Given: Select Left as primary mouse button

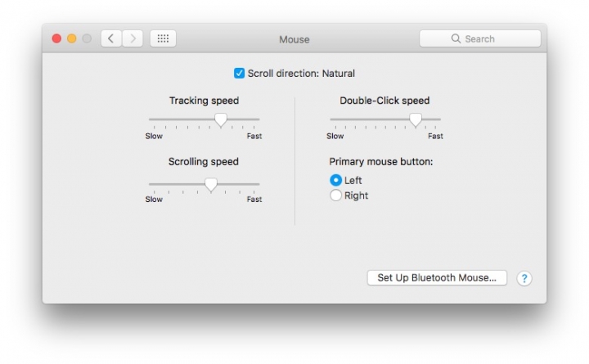Looking at the screenshot, I should point(335,180).
